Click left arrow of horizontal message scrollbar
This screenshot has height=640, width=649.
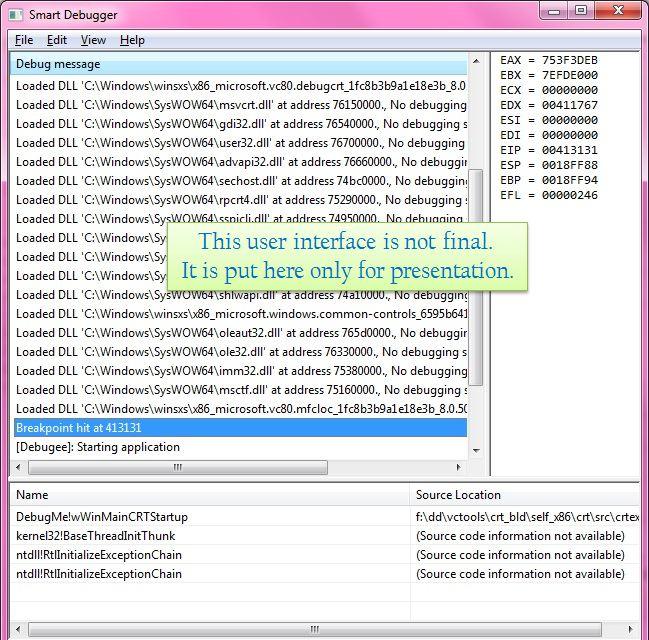20,466
